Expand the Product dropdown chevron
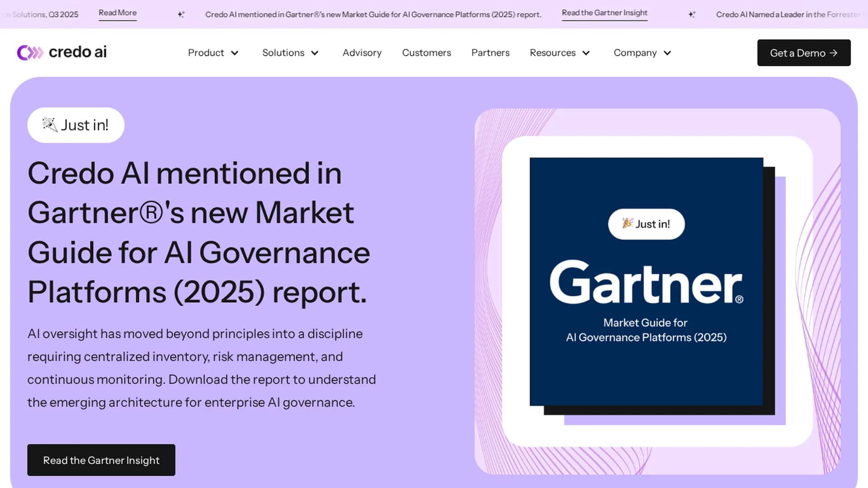The image size is (868, 488). click(x=235, y=53)
